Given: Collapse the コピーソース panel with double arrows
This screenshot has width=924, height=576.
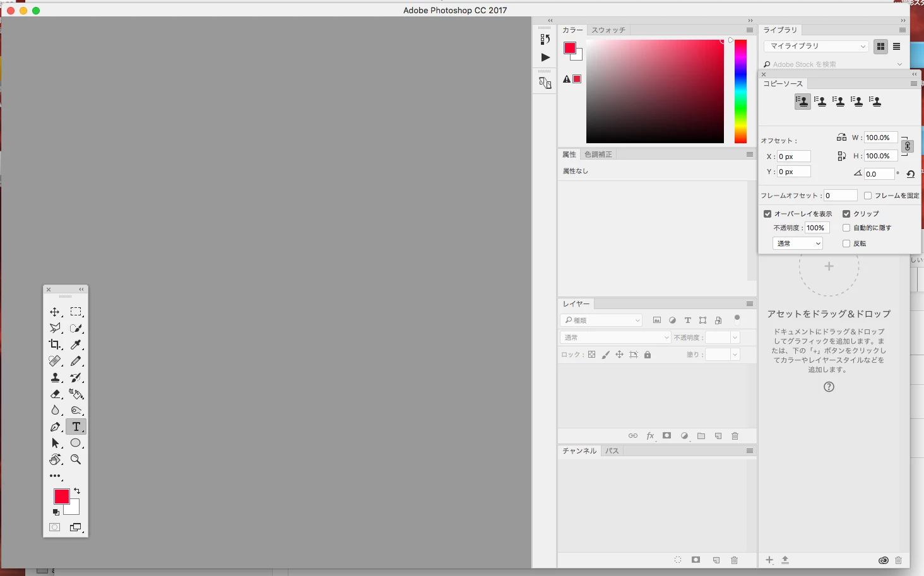Looking at the screenshot, I should (x=914, y=74).
